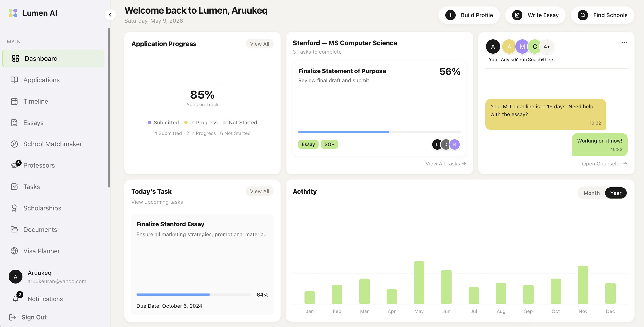Click the search icon on Find Schools
The height and width of the screenshot is (327, 644).
tap(583, 15)
